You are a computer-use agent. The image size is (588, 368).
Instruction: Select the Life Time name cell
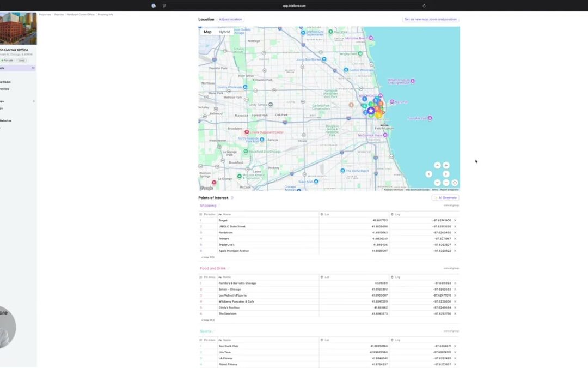coord(268,352)
